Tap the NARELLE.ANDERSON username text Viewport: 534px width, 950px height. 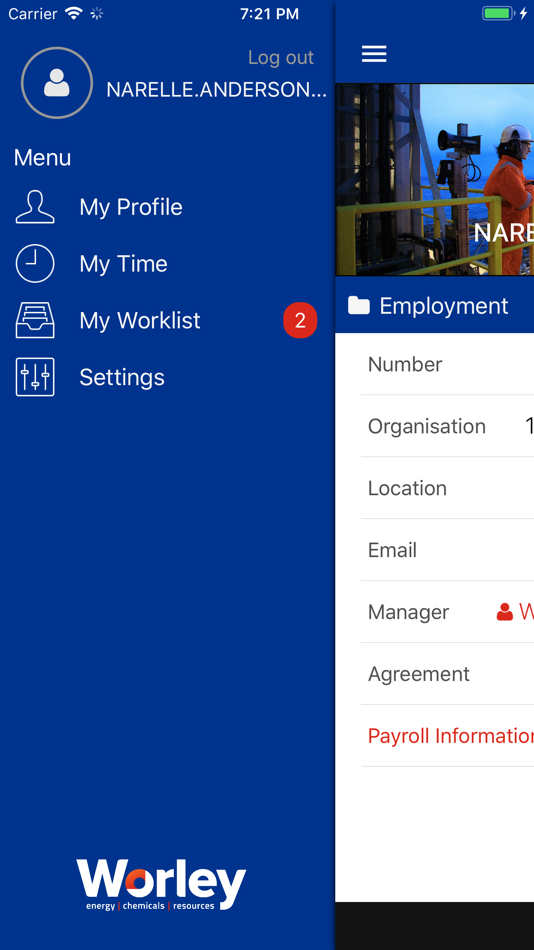coord(216,90)
